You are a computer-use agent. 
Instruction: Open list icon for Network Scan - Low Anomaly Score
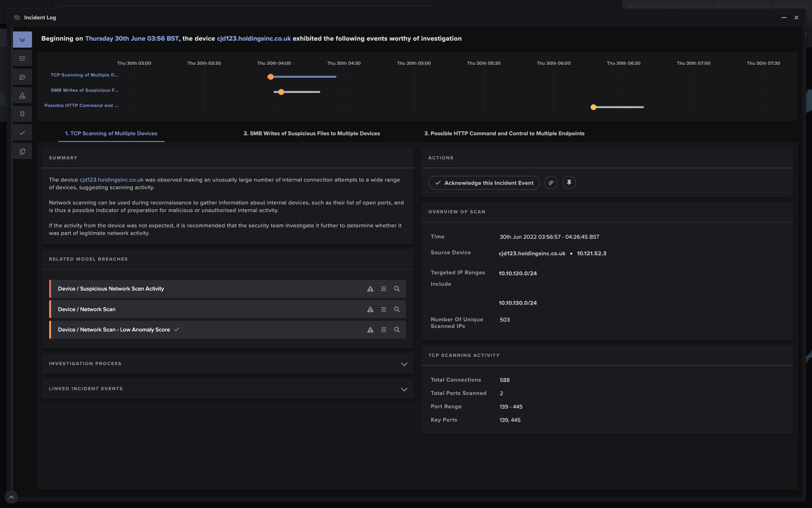383,330
